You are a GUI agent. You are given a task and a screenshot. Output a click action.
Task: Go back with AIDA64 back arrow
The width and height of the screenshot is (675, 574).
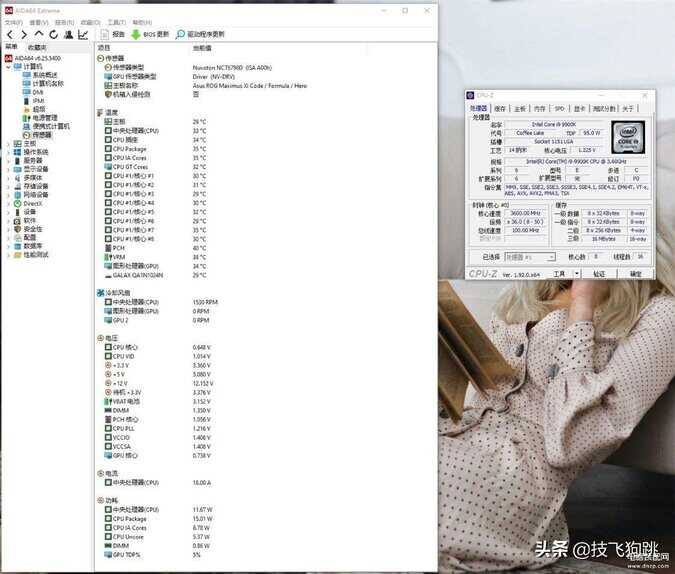10,35
